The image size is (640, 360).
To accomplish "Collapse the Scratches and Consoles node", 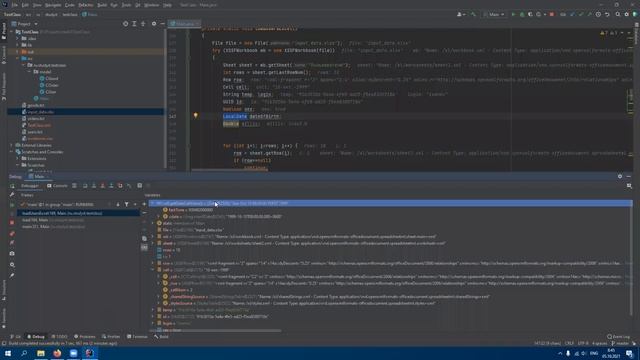I will point(11,152).
